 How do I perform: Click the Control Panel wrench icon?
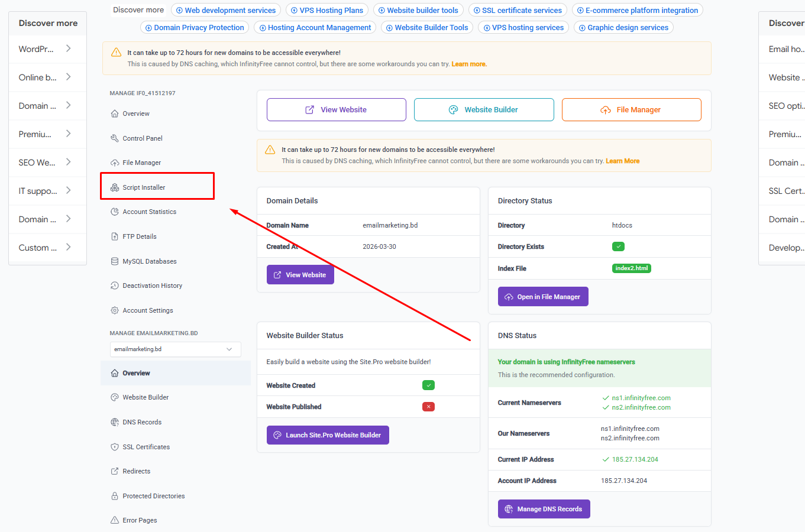[x=115, y=138]
